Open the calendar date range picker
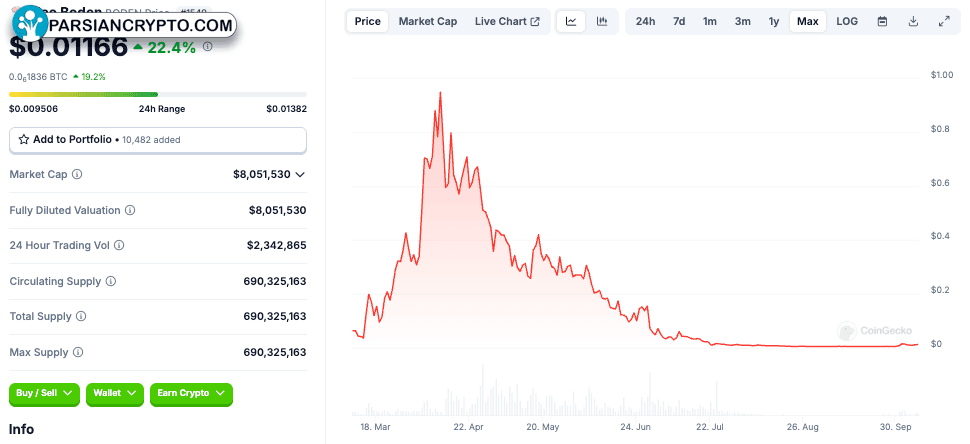 [883, 22]
